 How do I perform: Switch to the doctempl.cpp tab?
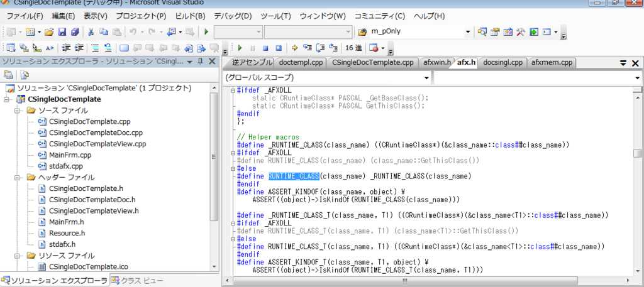tap(301, 63)
